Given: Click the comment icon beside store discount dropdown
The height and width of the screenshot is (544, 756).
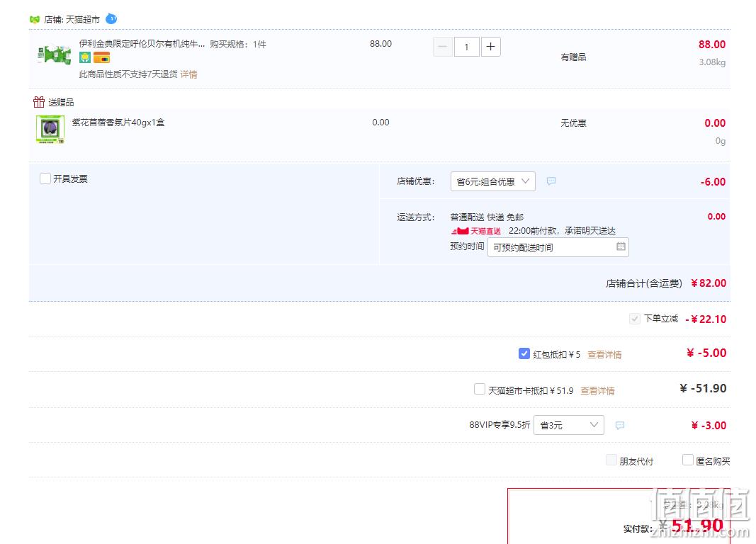Looking at the screenshot, I should (551, 181).
